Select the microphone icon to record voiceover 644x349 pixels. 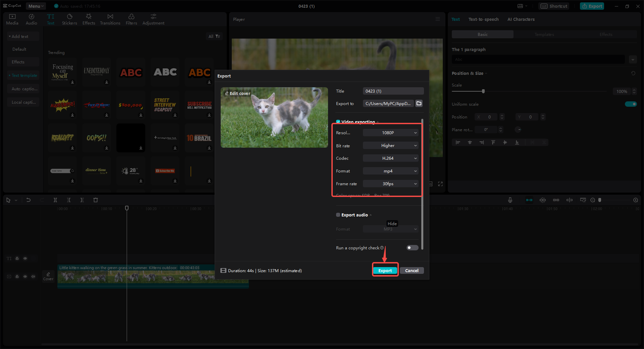(x=510, y=200)
